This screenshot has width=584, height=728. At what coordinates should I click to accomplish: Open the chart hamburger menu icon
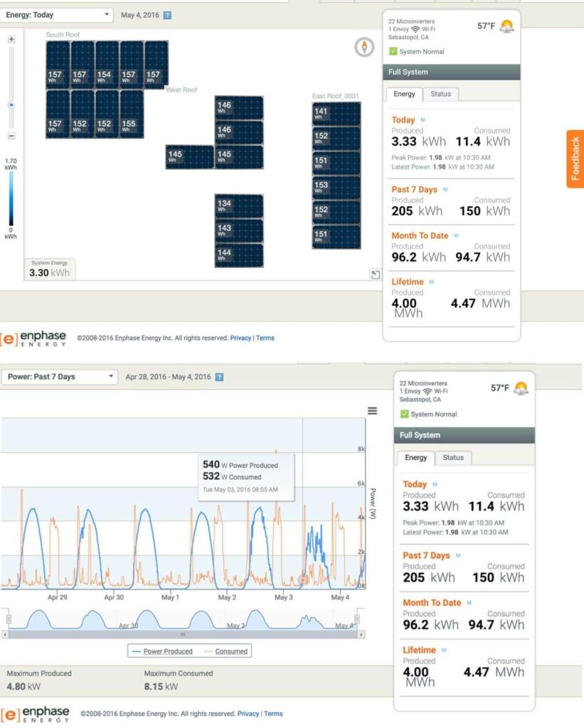pyautogui.click(x=372, y=411)
